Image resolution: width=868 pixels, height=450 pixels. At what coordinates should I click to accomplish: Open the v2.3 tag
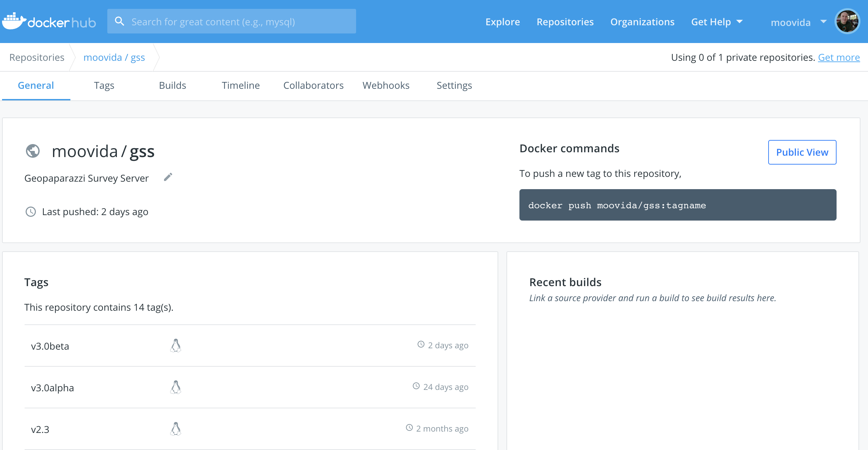[40, 430]
